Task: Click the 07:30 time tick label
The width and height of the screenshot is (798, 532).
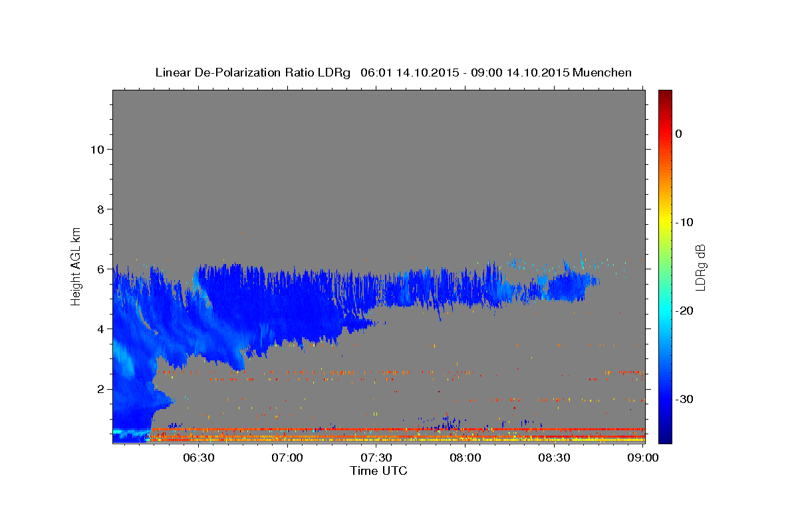Action: pos(376,458)
